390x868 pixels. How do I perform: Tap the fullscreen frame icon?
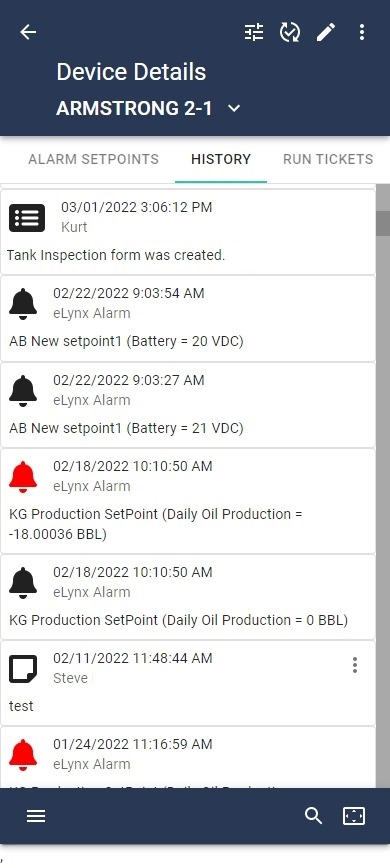354,816
